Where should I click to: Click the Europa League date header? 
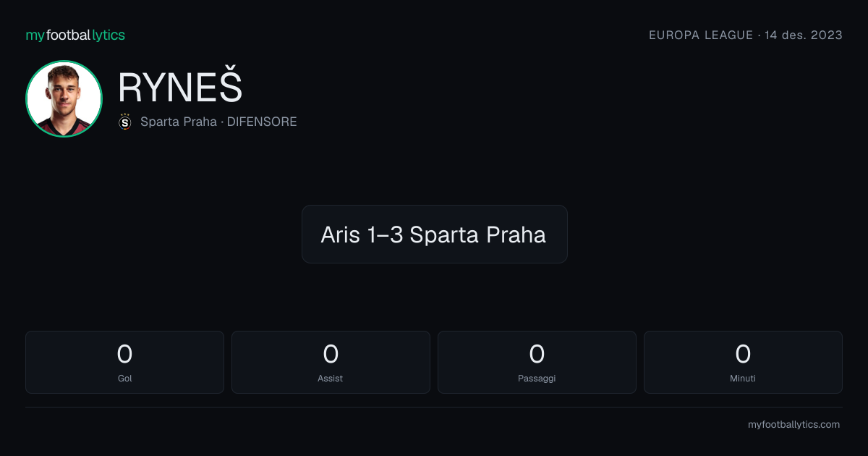tap(746, 35)
